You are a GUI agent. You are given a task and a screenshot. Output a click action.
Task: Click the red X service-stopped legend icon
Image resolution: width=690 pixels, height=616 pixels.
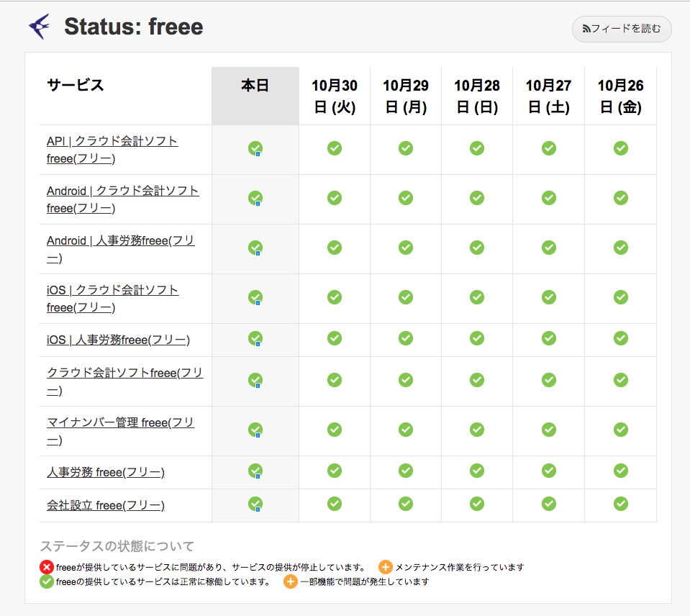click(47, 567)
